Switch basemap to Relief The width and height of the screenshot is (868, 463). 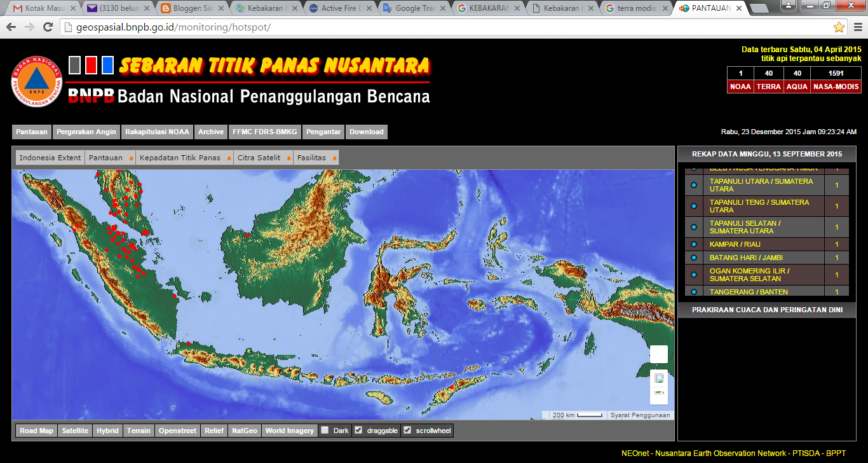click(x=214, y=431)
